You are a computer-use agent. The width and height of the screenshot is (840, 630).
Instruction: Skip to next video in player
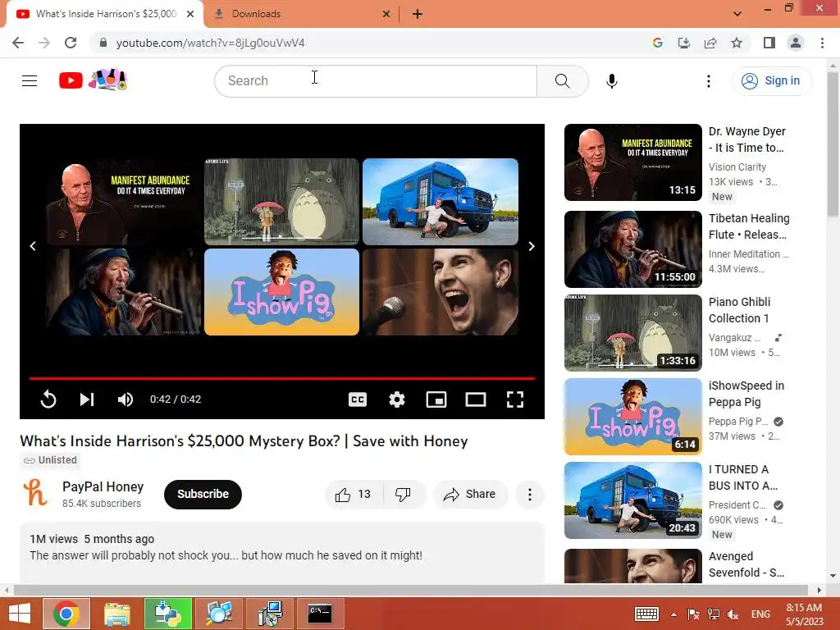pos(87,399)
